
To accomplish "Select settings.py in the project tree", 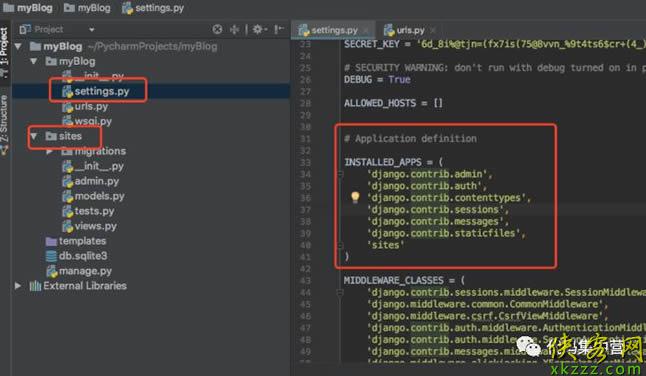I will pos(101,91).
